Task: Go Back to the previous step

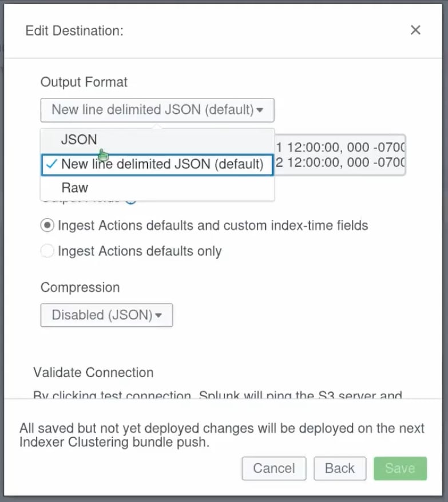Action: tap(339, 468)
